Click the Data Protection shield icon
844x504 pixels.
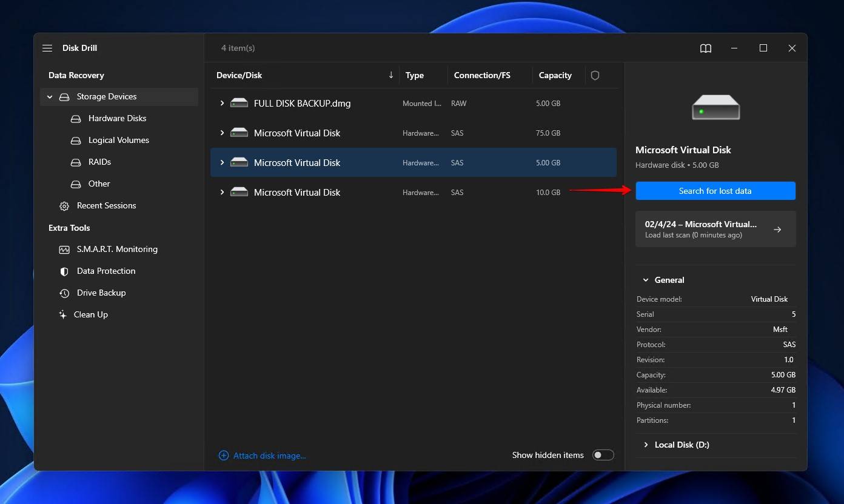click(x=64, y=271)
